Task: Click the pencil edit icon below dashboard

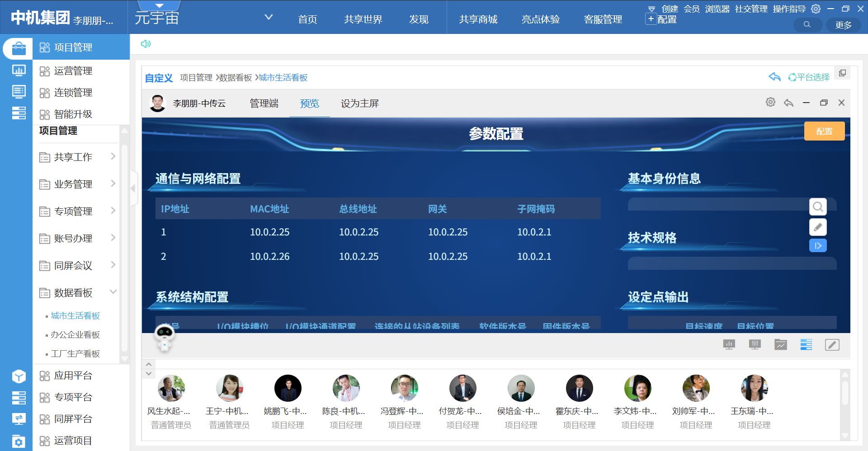Action: (x=832, y=345)
